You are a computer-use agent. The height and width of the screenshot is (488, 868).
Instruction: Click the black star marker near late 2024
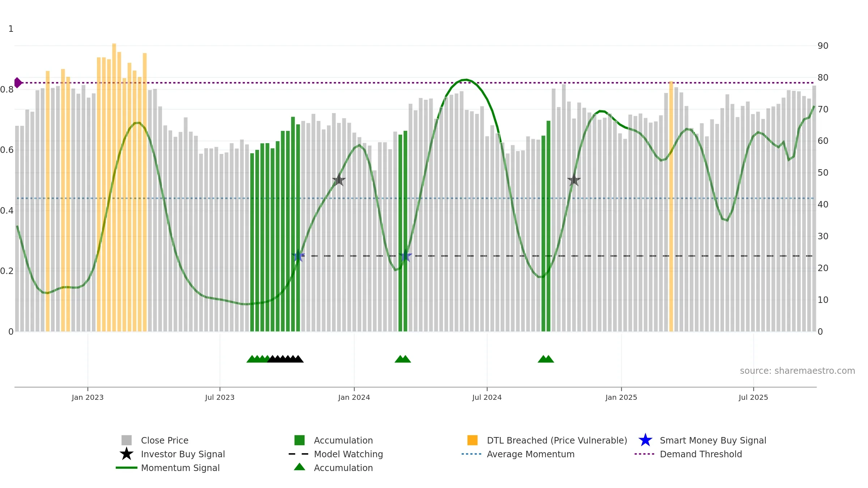pyautogui.click(x=574, y=180)
